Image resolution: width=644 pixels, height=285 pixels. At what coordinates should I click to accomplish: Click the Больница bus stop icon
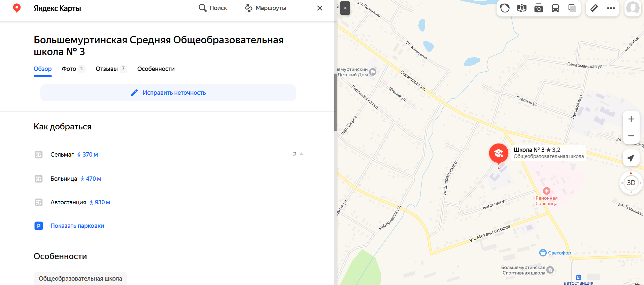click(39, 179)
